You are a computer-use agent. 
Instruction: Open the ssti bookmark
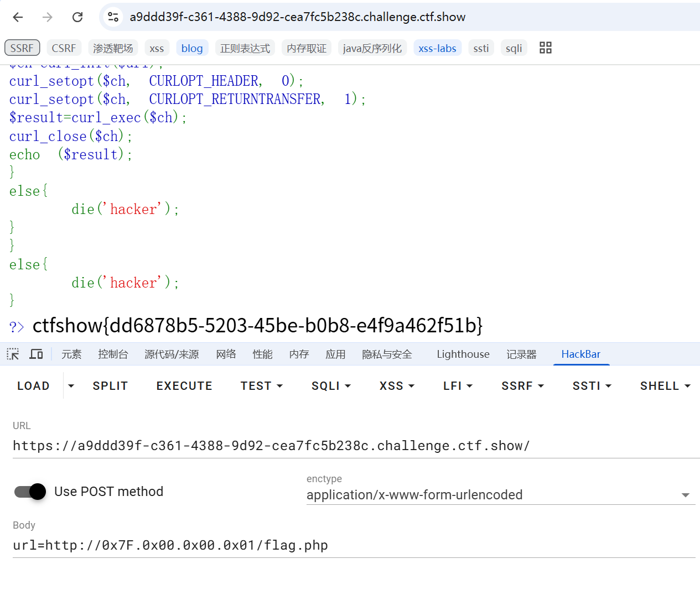pyautogui.click(x=481, y=48)
